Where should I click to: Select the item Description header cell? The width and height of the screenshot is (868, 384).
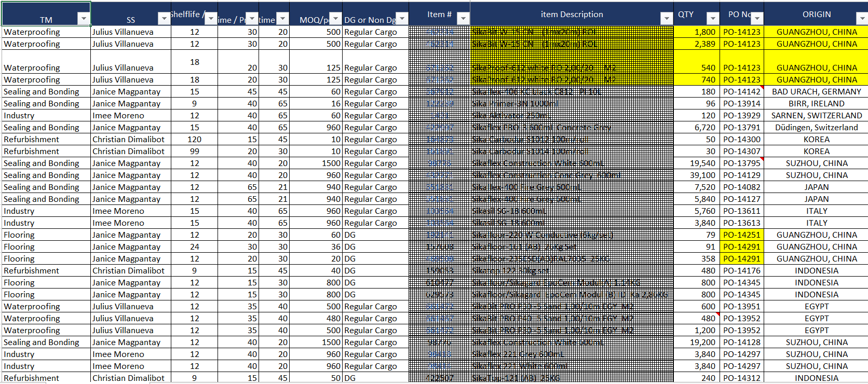(572, 14)
